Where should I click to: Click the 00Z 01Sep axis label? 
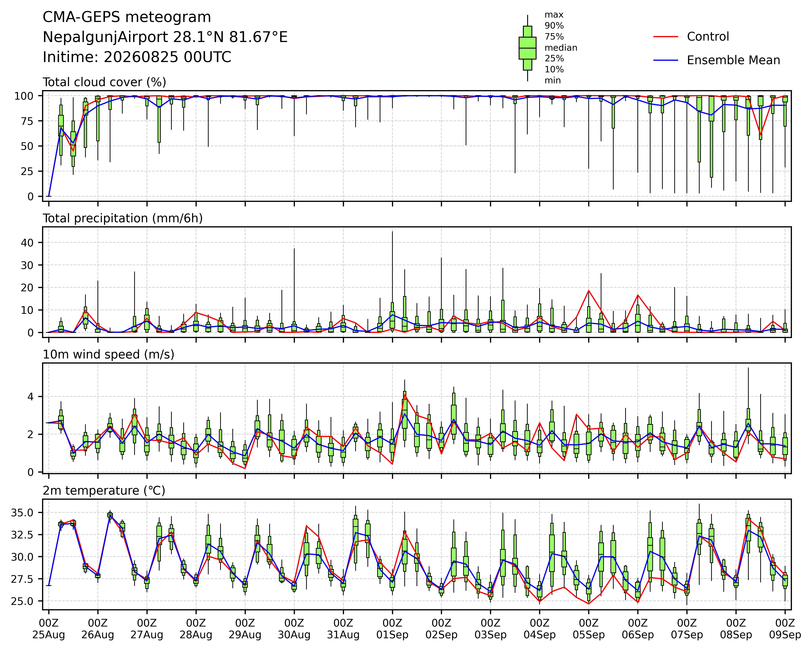point(392,629)
